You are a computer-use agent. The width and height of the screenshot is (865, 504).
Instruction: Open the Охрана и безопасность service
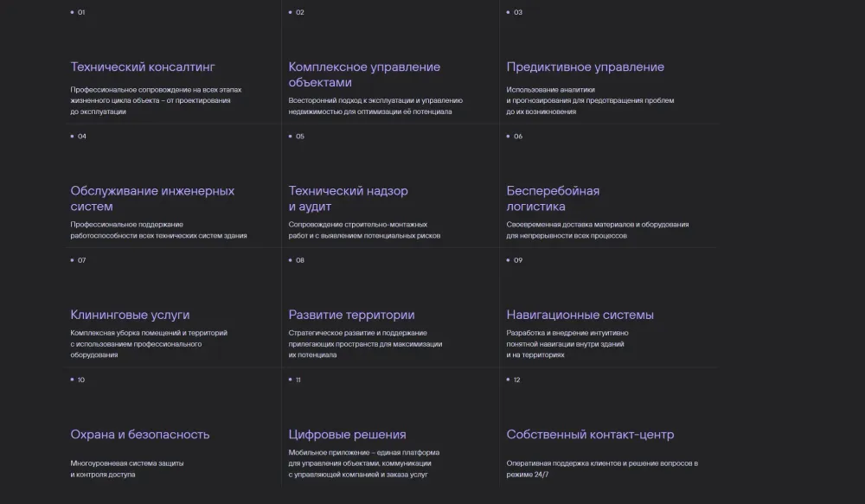139,434
